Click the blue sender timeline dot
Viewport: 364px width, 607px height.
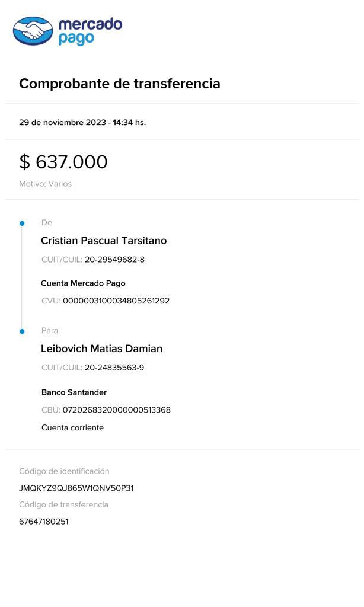(x=22, y=223)
